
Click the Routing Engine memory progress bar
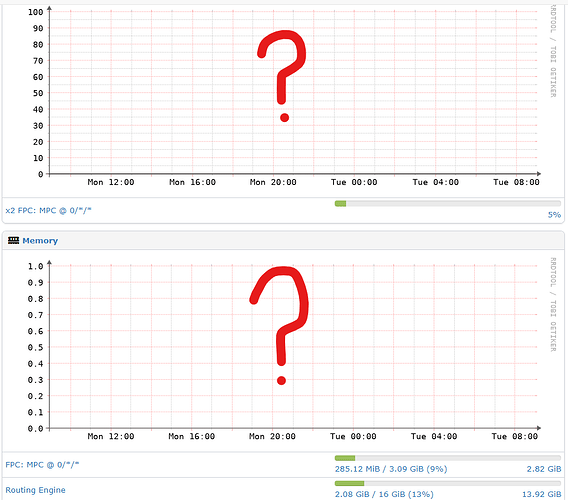point(448,483)
